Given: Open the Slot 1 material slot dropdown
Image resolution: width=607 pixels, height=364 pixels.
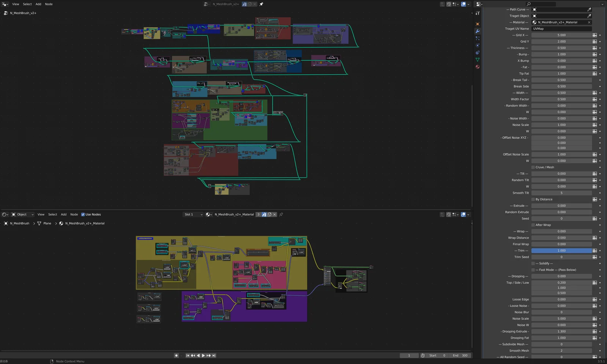Looking at the screenshot, I should [x=193, y=214].
